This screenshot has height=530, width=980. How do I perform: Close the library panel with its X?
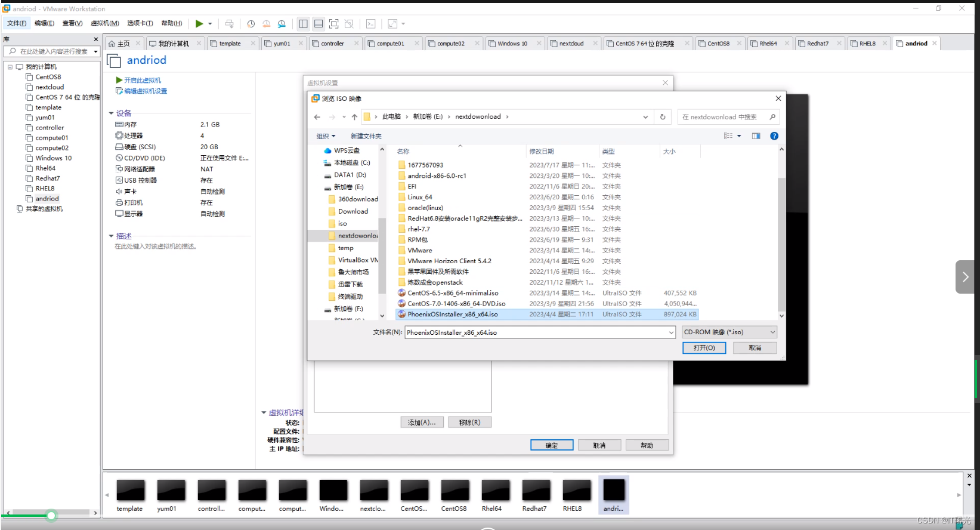click(95, 39)
